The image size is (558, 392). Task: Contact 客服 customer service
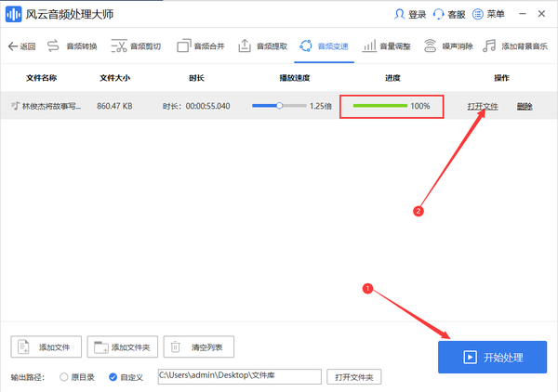[449, 14]
